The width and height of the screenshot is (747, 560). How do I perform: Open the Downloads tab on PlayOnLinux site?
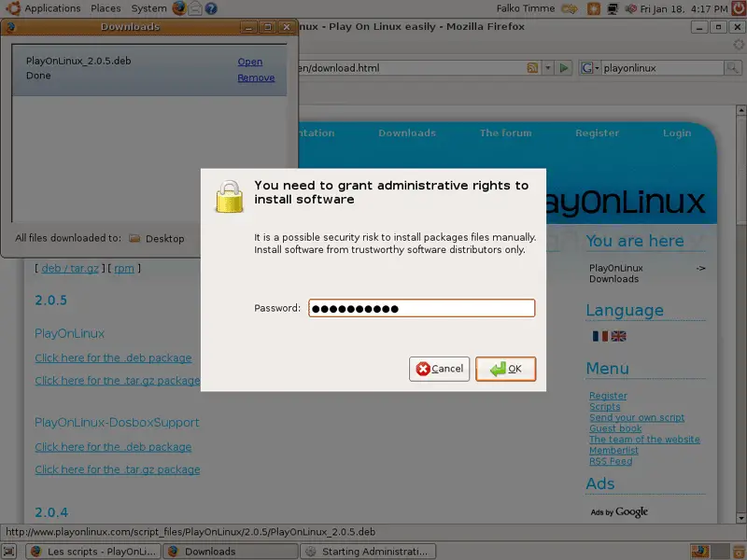(407, 133)
